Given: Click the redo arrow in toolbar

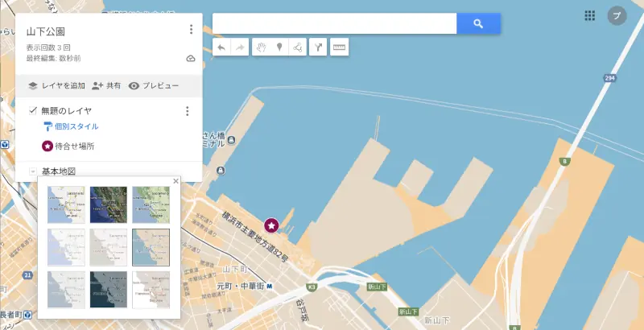Looking at the screenshot, I should point(239,48).
